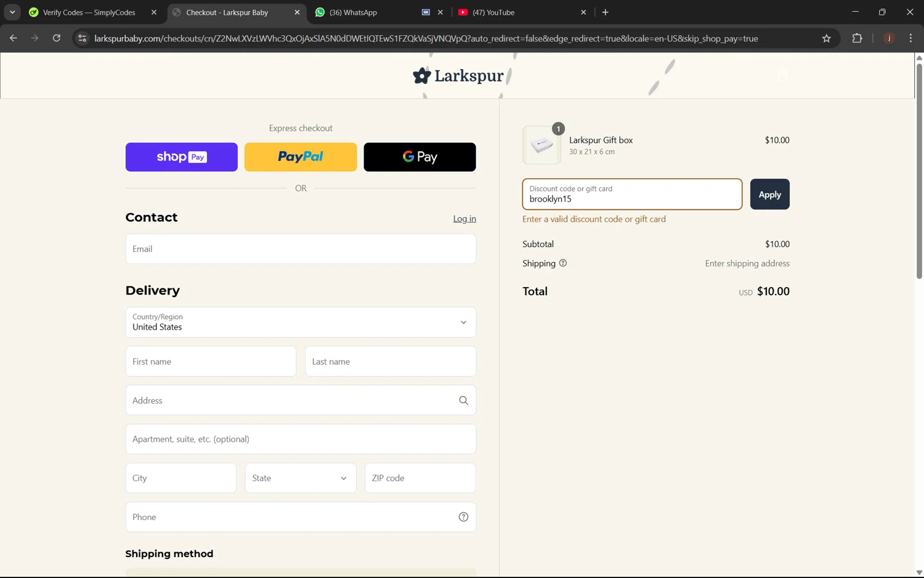924x578 pixels.
Task: Click the discount code field containing brooklyn15
Action: (x=632, y=194)
